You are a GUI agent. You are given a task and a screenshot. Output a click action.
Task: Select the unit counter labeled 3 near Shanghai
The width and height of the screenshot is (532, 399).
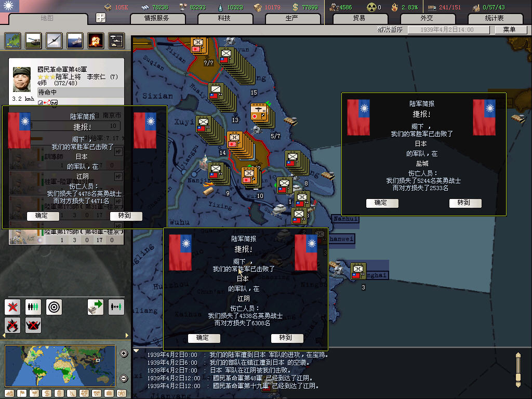tap(358, 271)
